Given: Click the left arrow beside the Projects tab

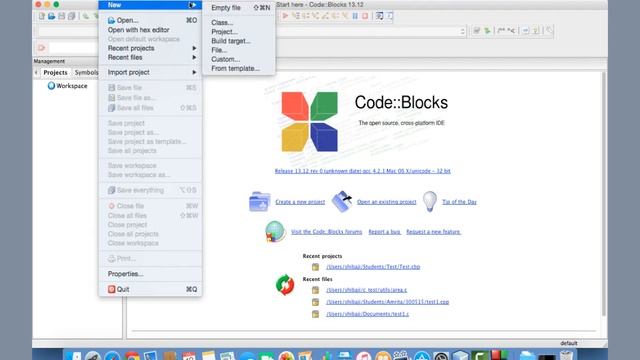Looking at the screenshot, I should tap(36, 72).
